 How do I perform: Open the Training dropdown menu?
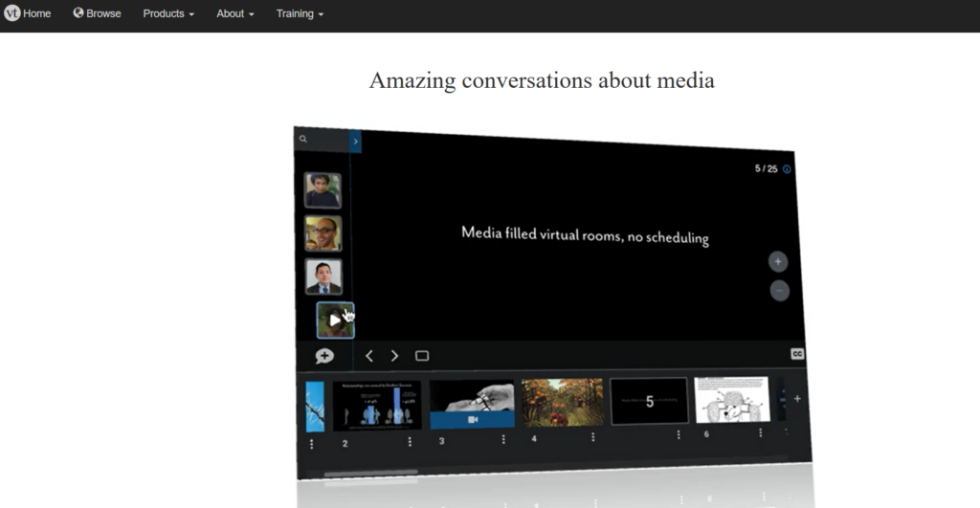tap(300, 13)
